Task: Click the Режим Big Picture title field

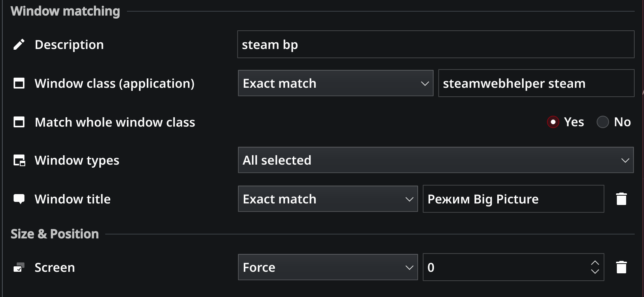Action: (513, 199)
